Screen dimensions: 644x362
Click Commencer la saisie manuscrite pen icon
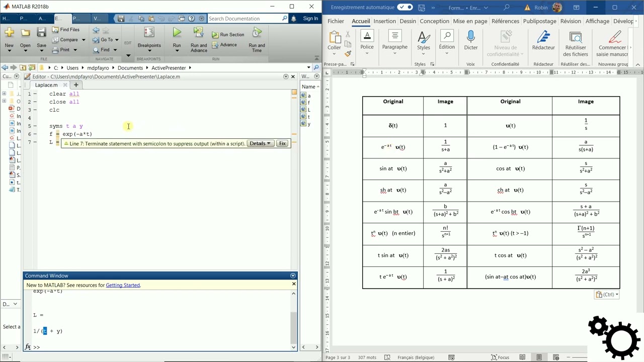(614, 37)
